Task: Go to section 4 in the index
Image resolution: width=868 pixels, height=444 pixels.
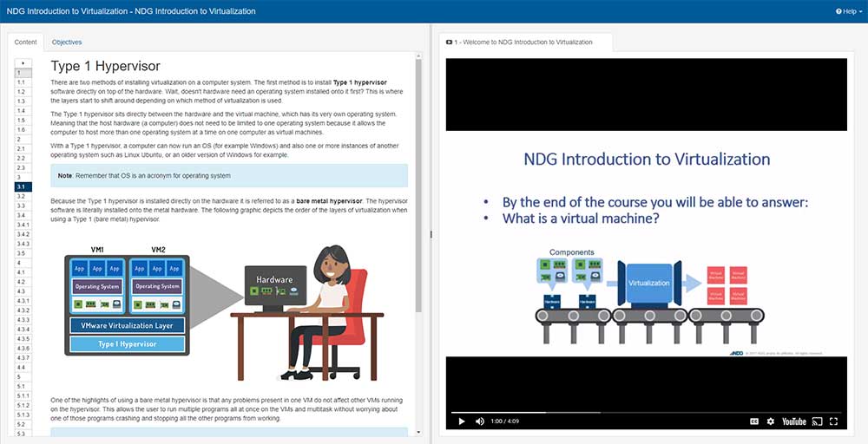Action: (x=23, y=263)
